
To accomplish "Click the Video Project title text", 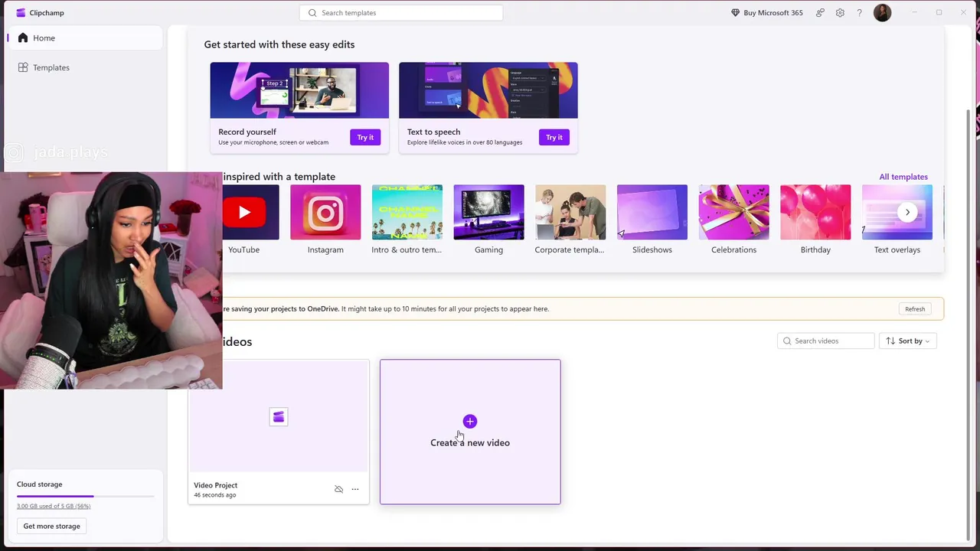I will pos(216,485).
